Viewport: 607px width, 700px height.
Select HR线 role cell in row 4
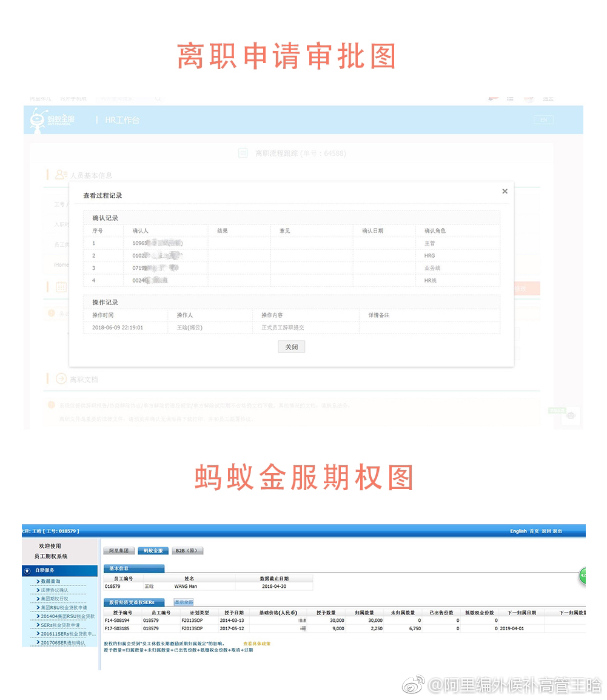(x=431, y=280)
